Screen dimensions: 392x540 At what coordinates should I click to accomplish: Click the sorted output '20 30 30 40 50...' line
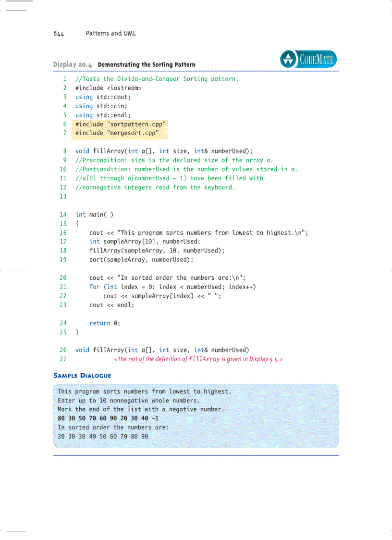coord(103,437)
